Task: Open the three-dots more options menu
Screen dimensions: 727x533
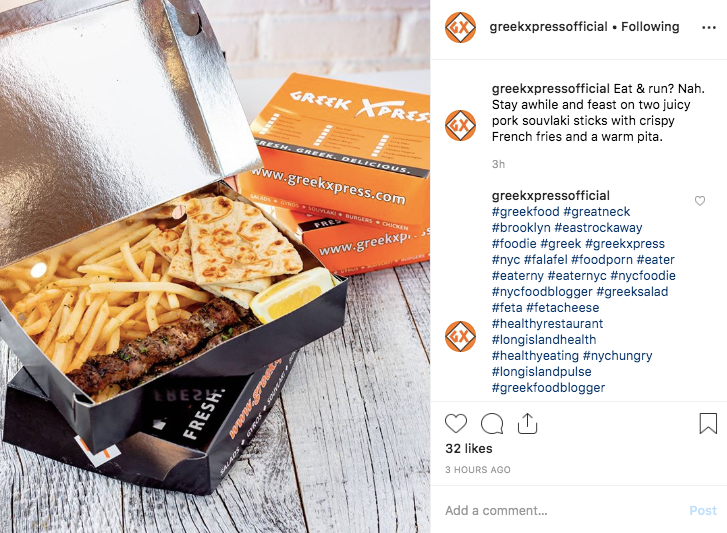Action: pos(708,28)
